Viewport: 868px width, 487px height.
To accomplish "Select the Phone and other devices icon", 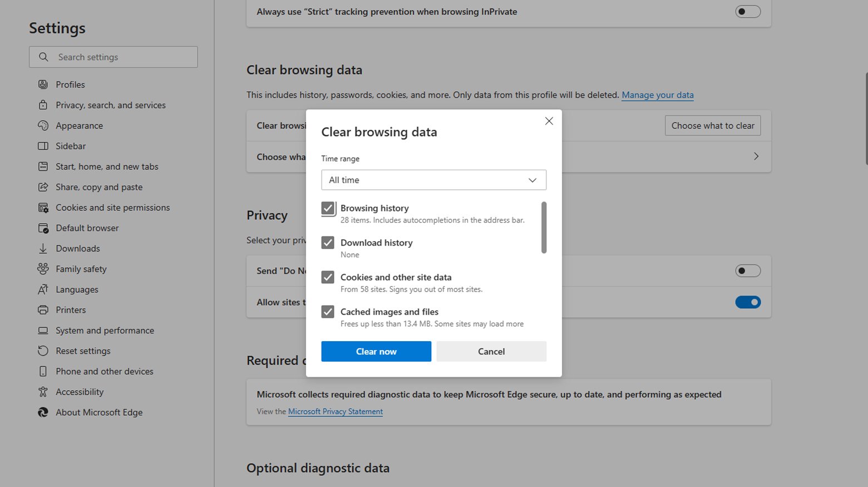I will [x=43, y=371].
